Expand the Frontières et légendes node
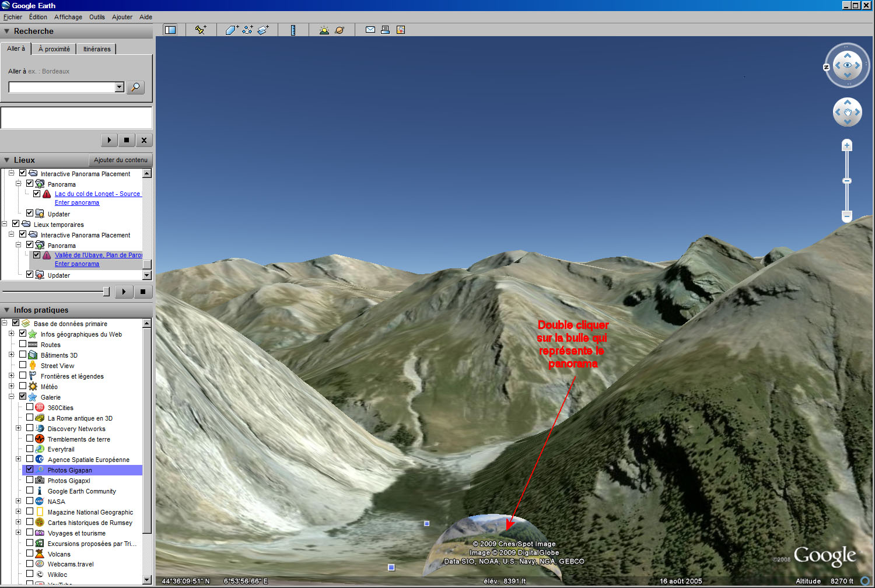 click(x=11, y=376)
